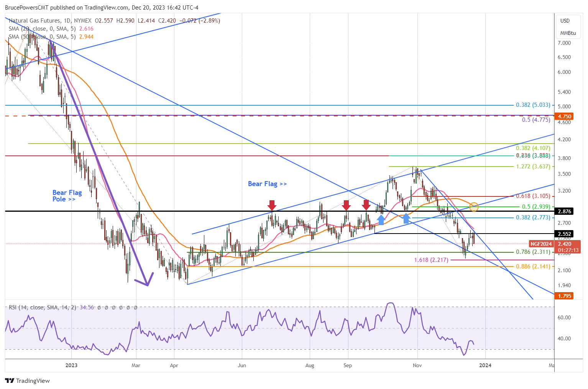Click the 2023 time axis label

[x=71, y=365]
